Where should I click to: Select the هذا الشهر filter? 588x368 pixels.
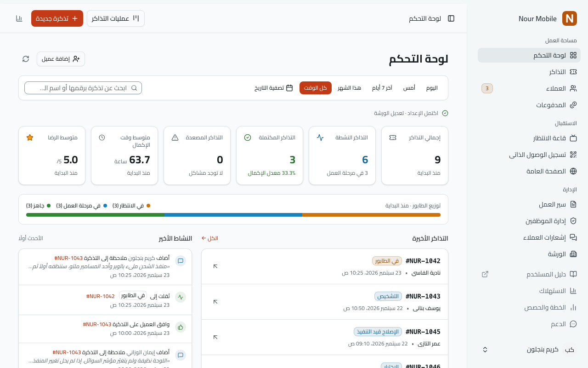[350, 88]
